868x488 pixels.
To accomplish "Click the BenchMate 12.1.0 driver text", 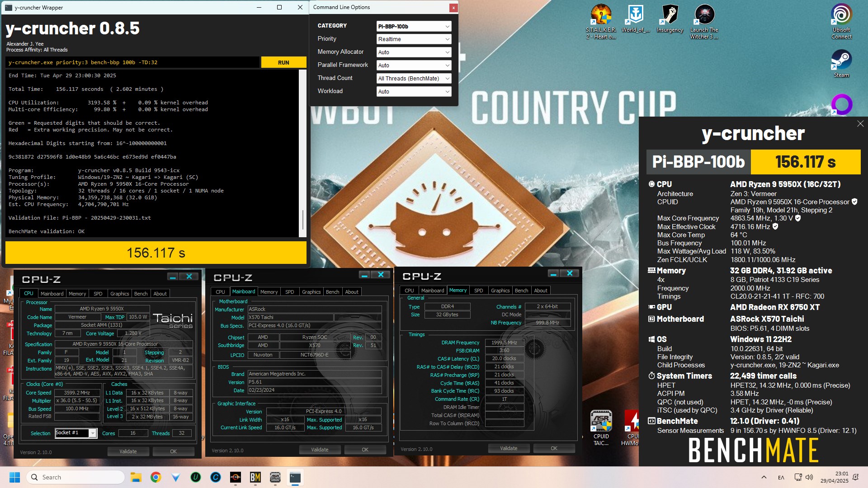I will (764, 421).
